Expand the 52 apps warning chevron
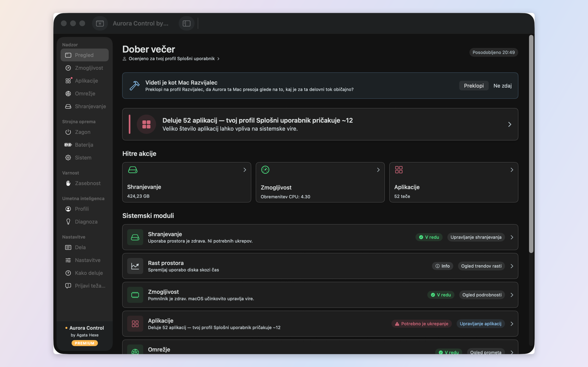Image resolution: width=588 pixels, height=367 pixels. (509, 124)
